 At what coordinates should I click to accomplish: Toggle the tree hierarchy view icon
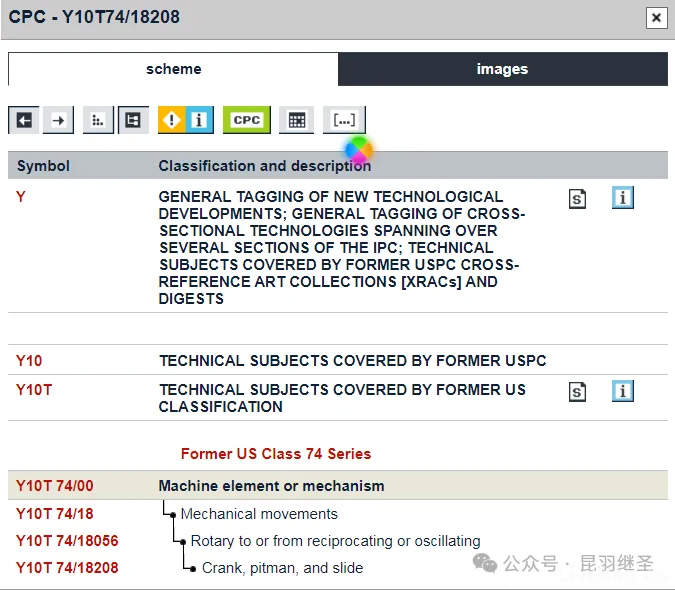click(x=133, y=120)
